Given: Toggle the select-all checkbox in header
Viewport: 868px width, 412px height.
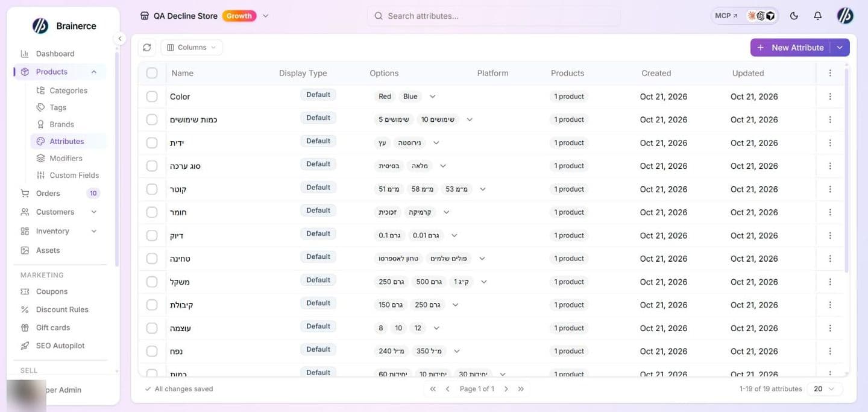Looking at the screenshot, I should (152, 73).
